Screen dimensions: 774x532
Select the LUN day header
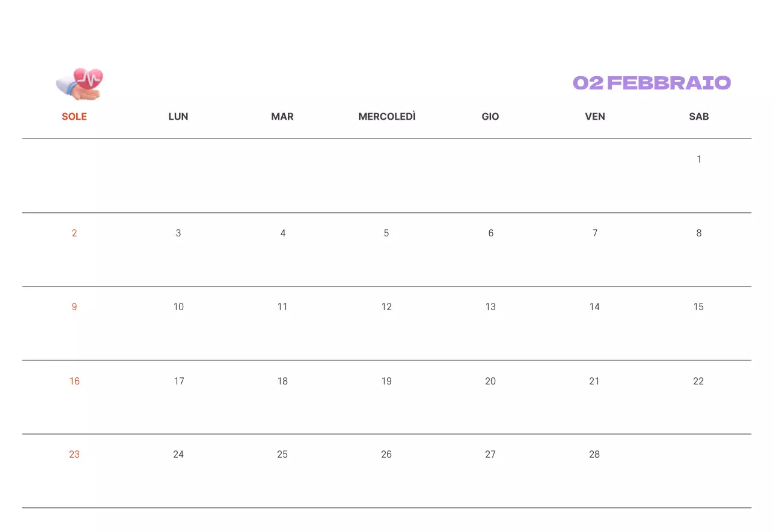(x=178, y=117)
